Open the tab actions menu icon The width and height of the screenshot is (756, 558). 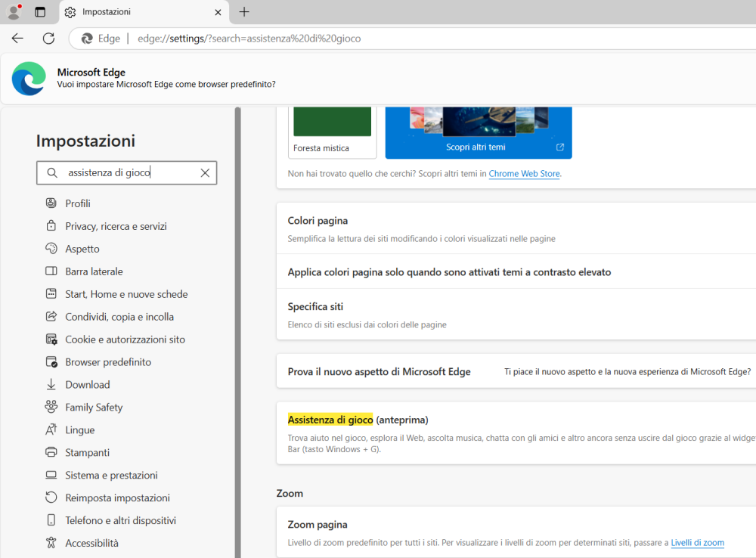point(40,12)
